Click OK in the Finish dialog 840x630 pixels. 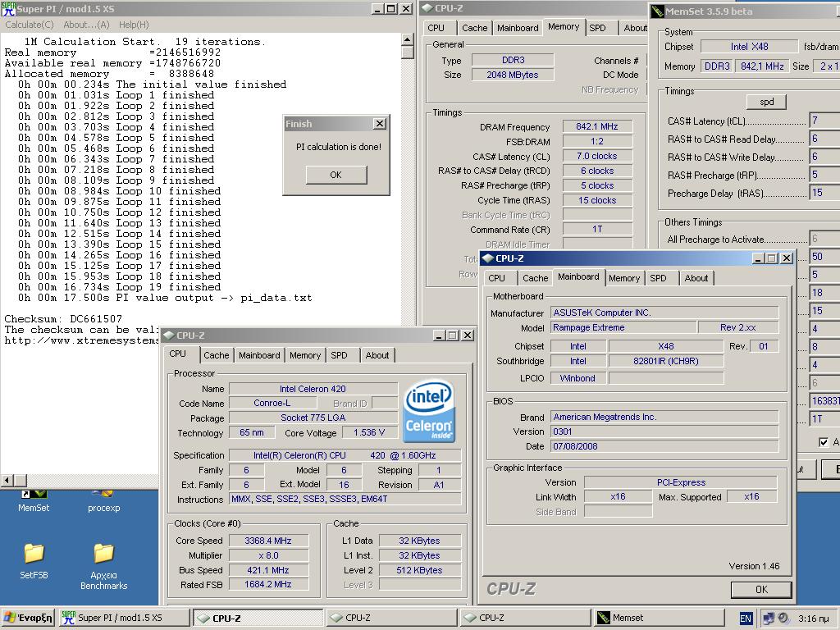[x=336, y=175]
